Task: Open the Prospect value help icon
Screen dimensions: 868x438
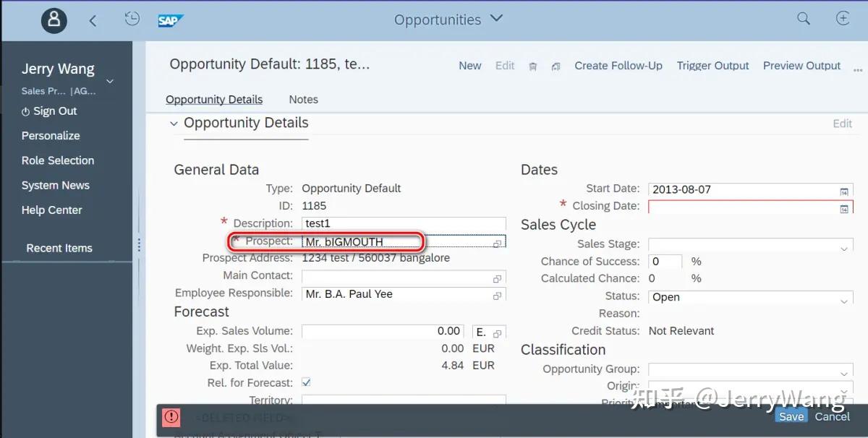Action: tap(498, 243)
